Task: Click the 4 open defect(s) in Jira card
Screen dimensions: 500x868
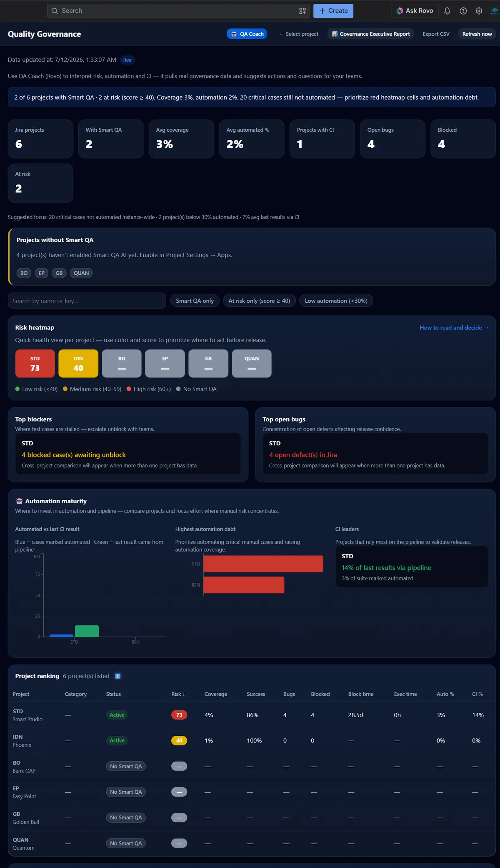Action: coord(375,454)
